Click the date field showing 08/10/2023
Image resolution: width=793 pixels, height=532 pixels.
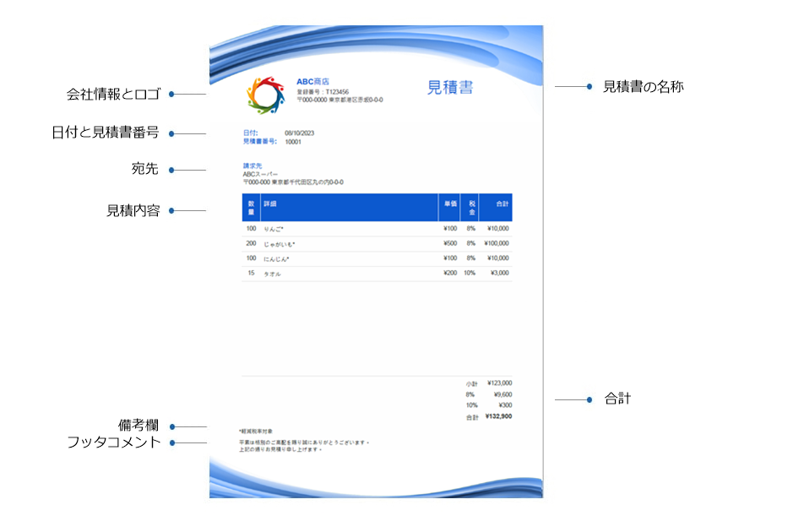(299, 133)
